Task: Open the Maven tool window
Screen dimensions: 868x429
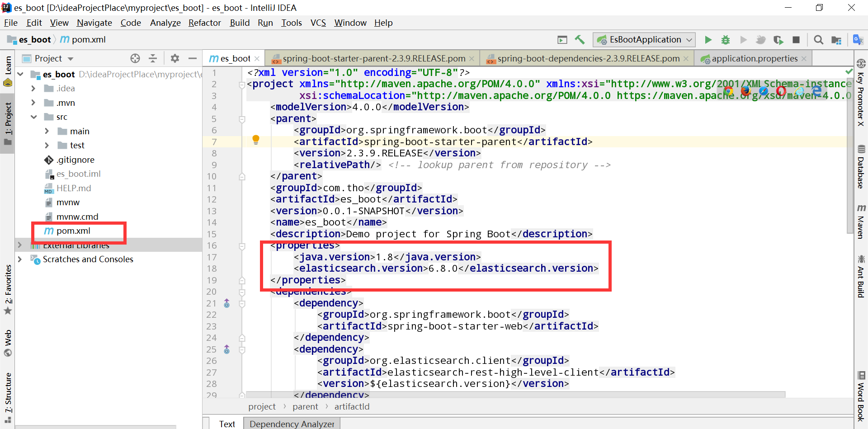Action: coord(862,222)
